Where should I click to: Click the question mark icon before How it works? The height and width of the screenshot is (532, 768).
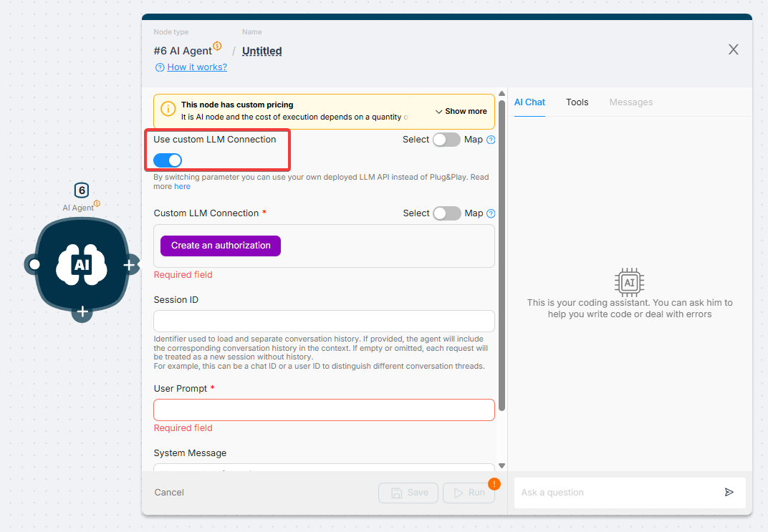[x=159, y=67]
